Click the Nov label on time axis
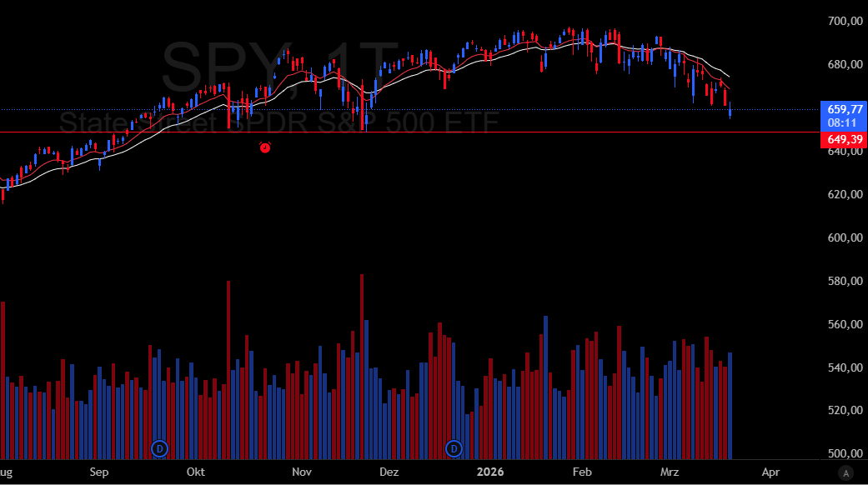 302,472
